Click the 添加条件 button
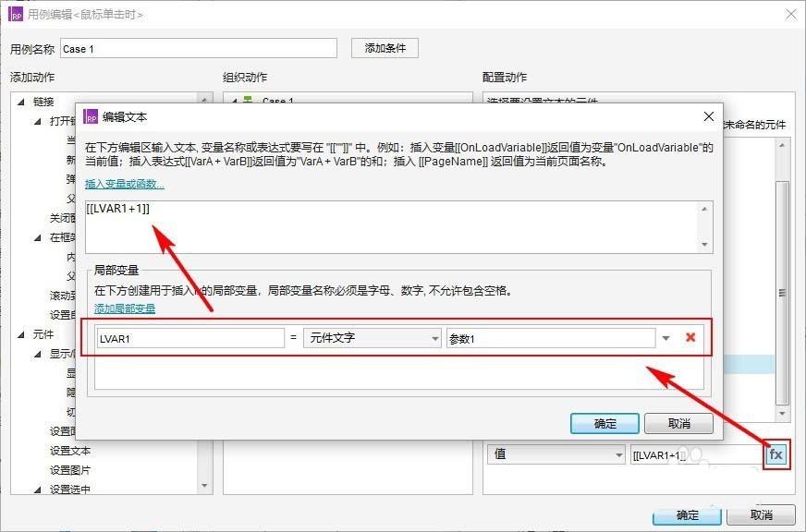This screenshot has height=532, width=806. [x=384, y=47]
